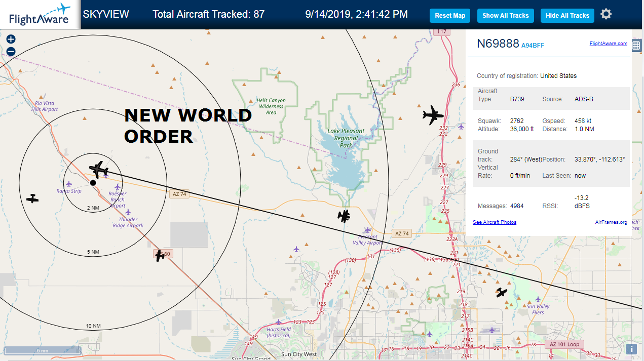Click Pleasant Valley Airport marker

coord(368,230)
